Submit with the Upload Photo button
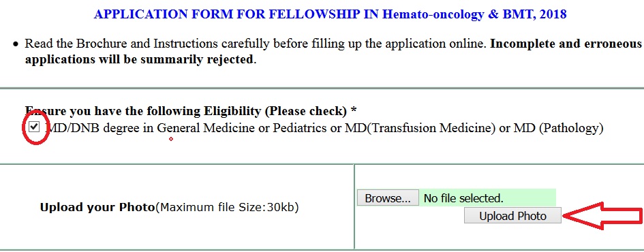Screen dimensions: 644x252 512,215
